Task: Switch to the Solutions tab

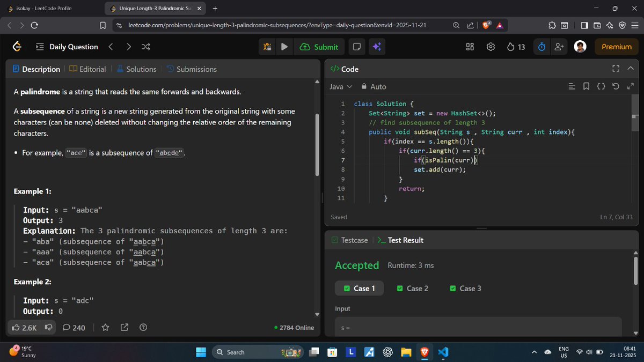Action: pyautogui.click(x=136, y=69)
